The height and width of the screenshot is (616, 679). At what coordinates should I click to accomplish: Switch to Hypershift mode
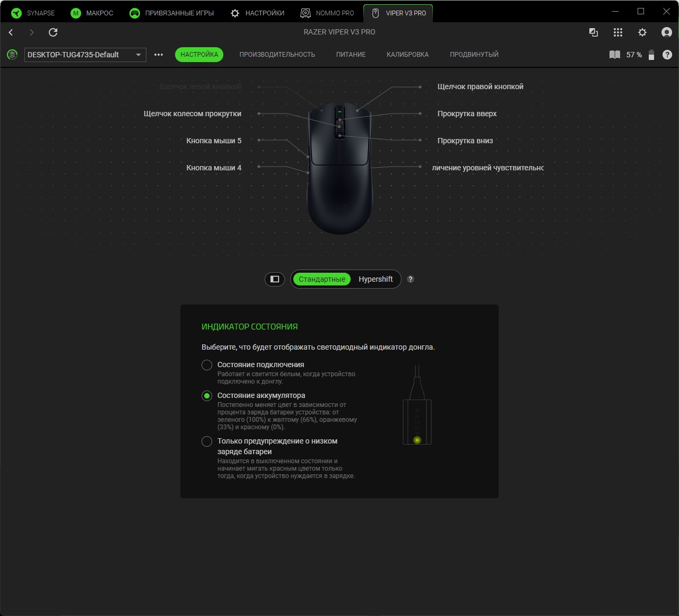tap(376, 279)
